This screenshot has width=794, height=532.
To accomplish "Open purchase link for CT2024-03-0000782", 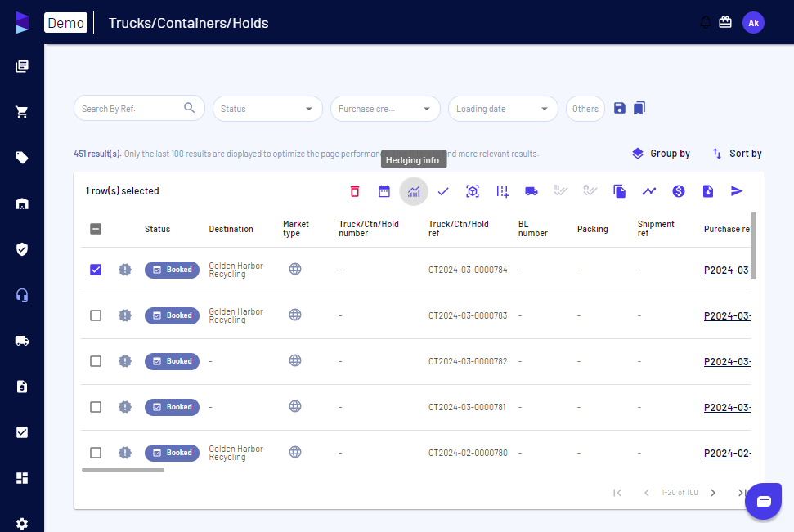I will pyautogui.click(x=727, y=362).
